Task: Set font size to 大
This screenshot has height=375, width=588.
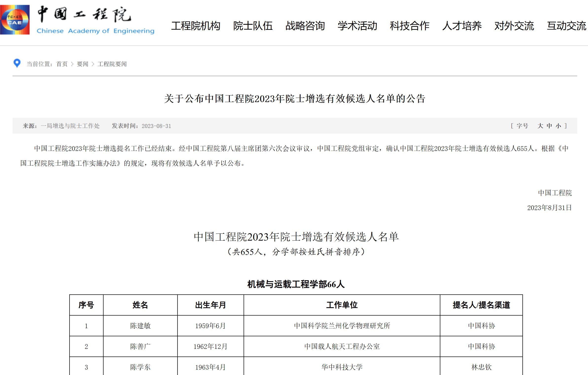Action: [540, 126]
